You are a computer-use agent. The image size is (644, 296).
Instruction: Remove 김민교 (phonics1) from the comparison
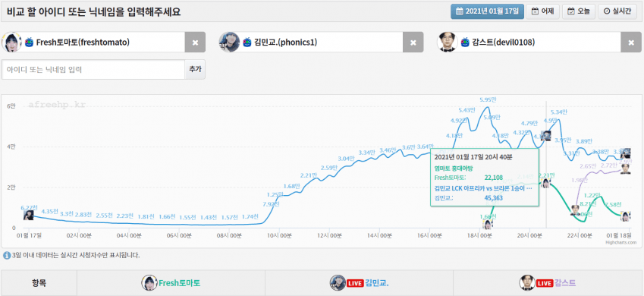[x=413, y=43]
